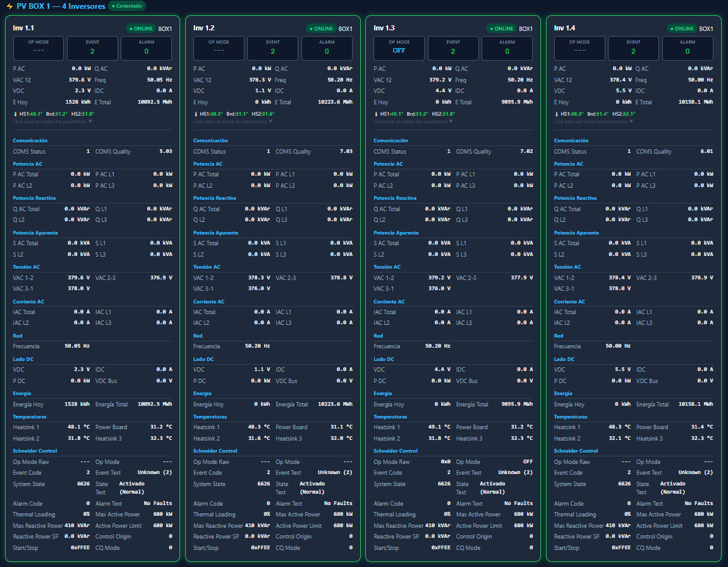This screenshot has width=728, height=567.
Task: Click the ONLINE badge on Inv 1.4
Action: 682,28
